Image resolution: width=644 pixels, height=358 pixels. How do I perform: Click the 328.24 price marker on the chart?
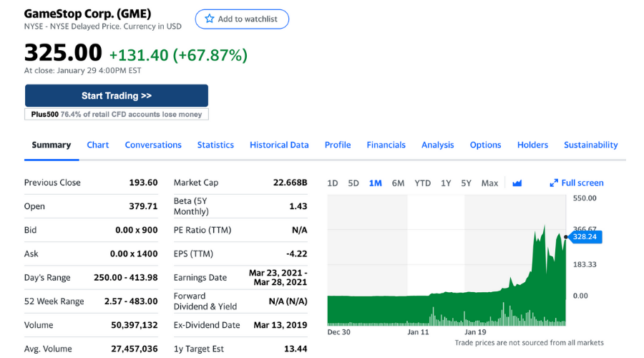coord(585,236)
